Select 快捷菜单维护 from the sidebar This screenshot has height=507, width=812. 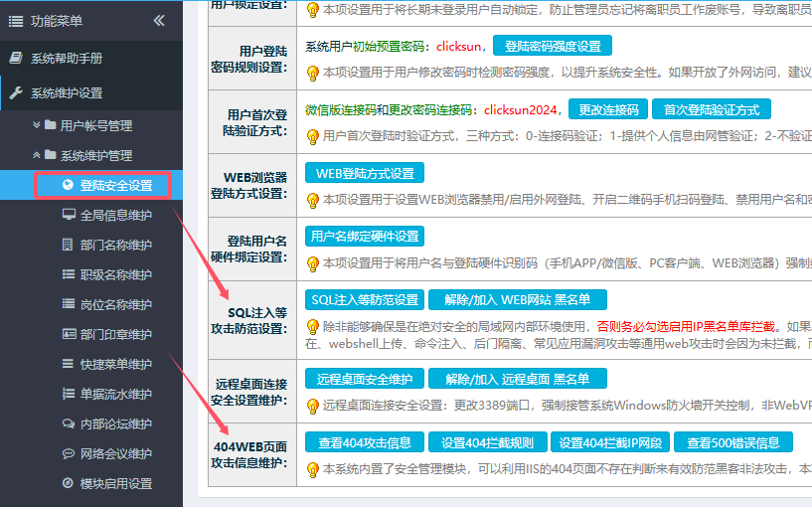115,364
